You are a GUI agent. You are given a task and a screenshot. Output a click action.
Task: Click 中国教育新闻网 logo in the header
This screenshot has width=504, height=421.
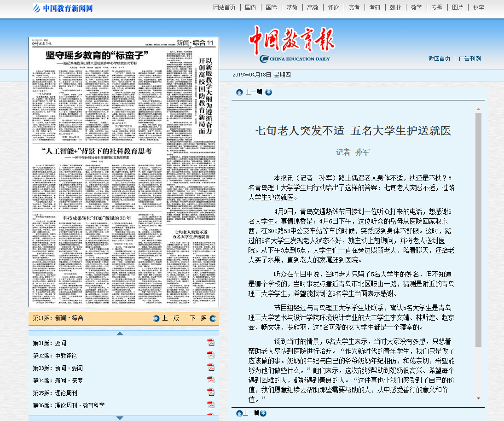[63, 8]
